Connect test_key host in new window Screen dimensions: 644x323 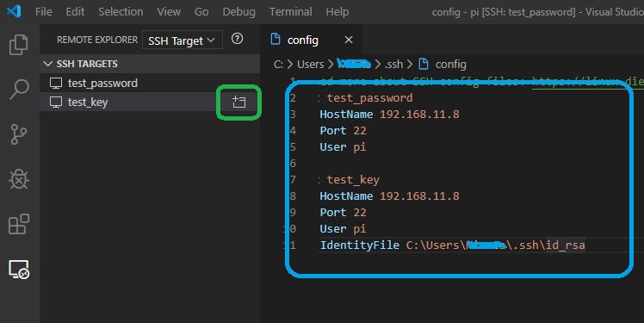click(x=238, y=102)
